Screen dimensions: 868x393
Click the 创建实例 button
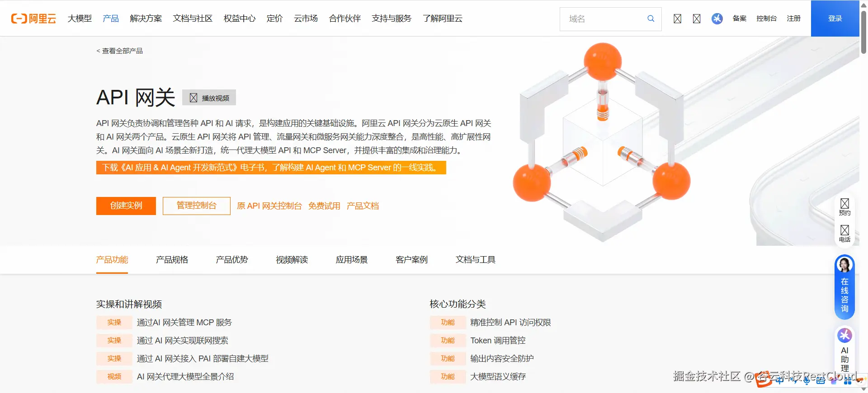[x=126, y=206]
